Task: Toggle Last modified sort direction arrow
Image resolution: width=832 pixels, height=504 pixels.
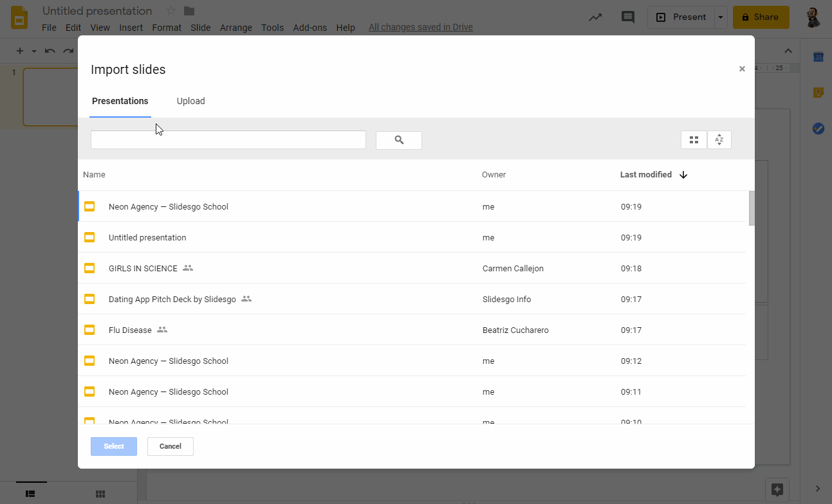Action: click(x=683, y=175)
